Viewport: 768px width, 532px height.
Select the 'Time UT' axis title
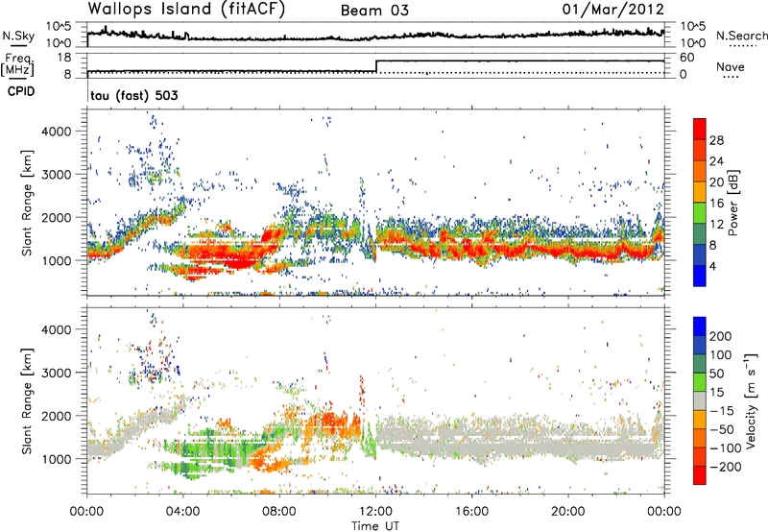375,526
